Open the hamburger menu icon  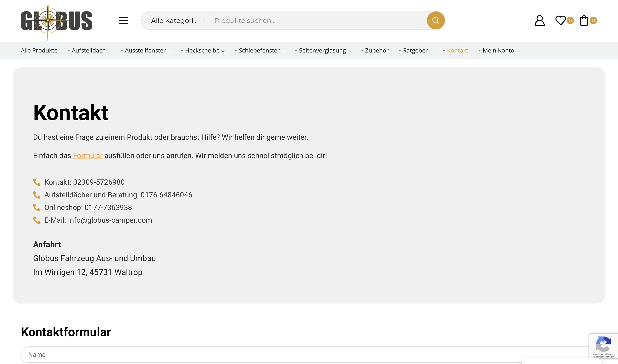[123, 21]
